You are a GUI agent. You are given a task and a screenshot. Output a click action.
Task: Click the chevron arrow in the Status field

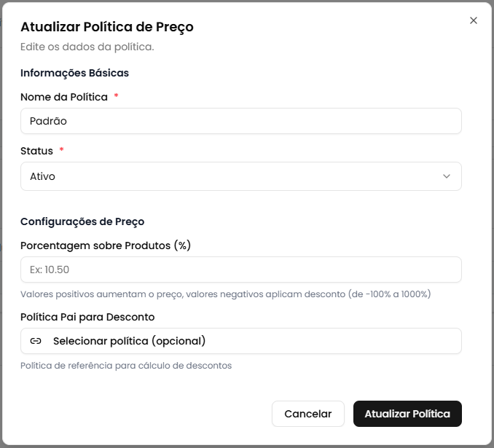point(447,176)
